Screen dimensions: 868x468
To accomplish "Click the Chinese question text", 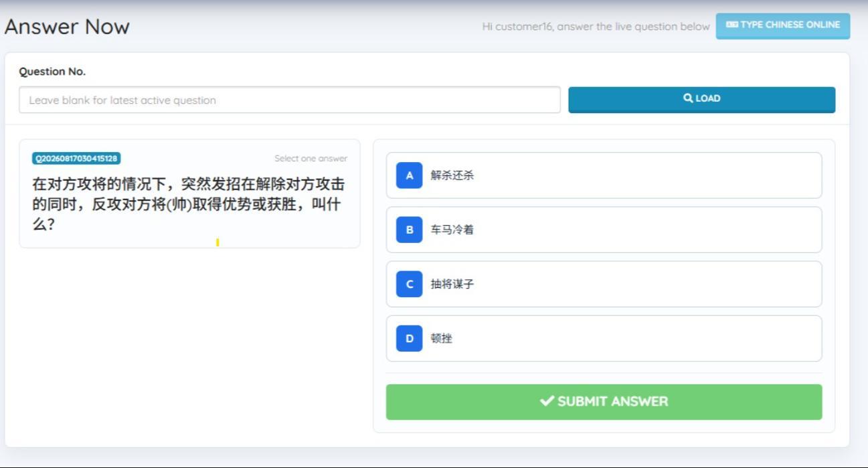I will pos(189,204).
